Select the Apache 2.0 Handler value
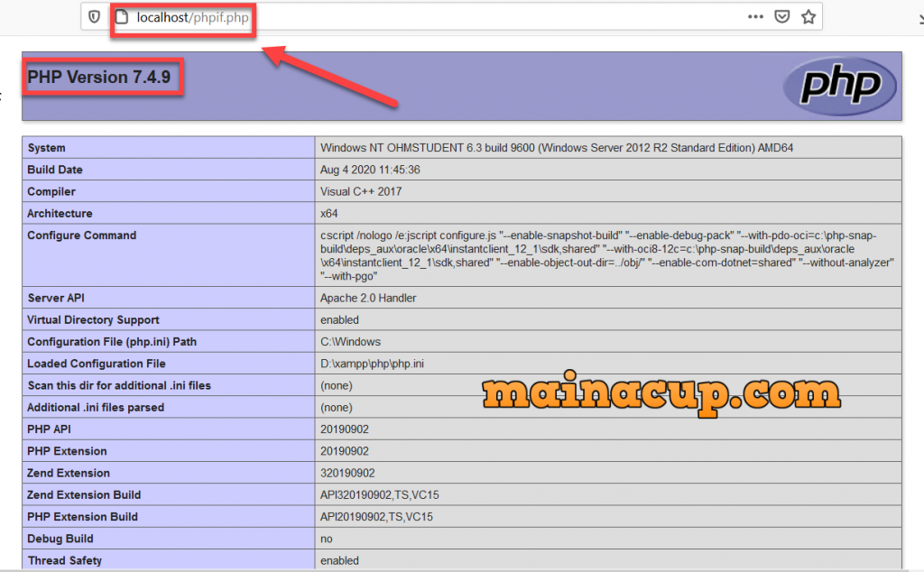 pos(368,298)
